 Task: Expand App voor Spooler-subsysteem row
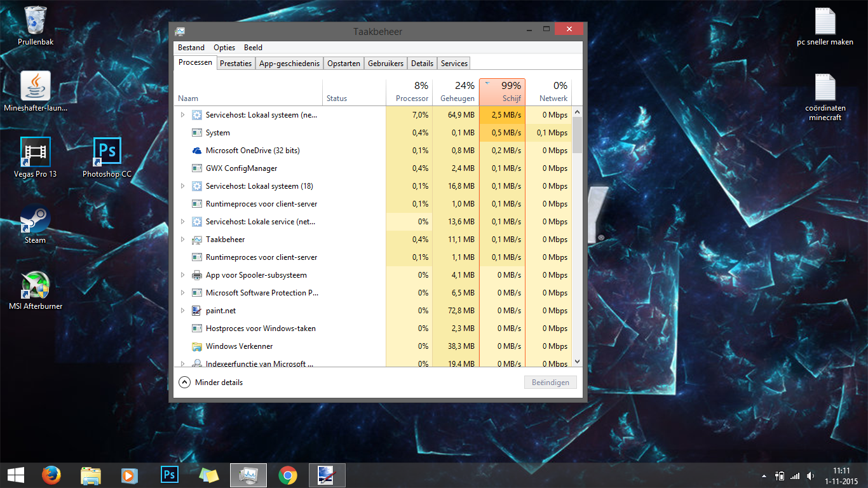click(182, 275)
